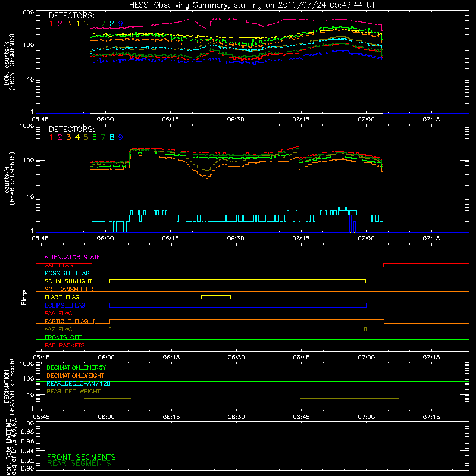The height and width of the screenshot is (476, 476).
Task: Click the raised step of the FLARE_FLAG trace
Action: (216, 295)
